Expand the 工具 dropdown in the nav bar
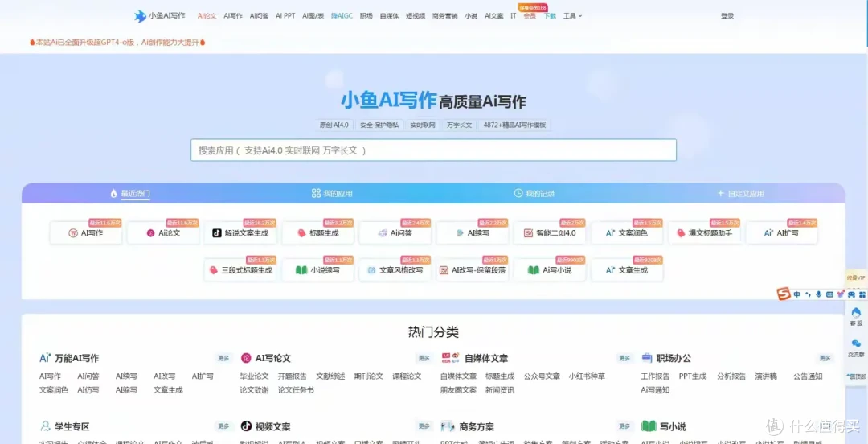This screenshot has width=868, height=444. click(x=572, y=16)
